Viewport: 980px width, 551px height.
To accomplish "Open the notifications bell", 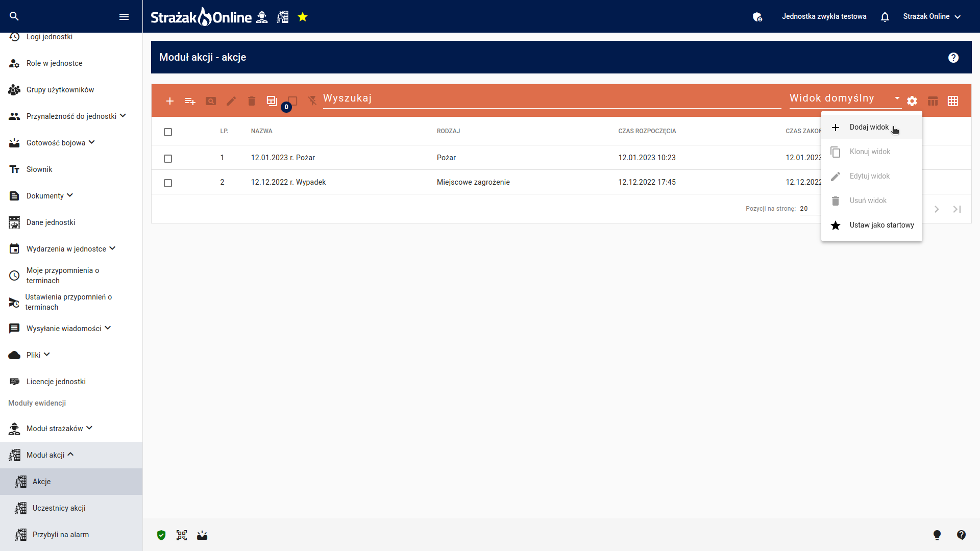I will click(885, 17).
